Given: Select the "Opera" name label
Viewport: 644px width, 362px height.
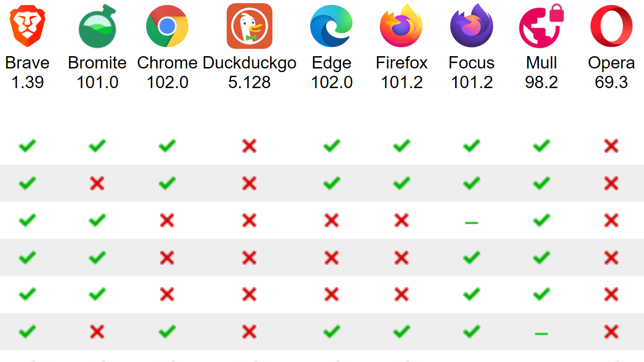Looking at the screenshot, I should 611,63.
